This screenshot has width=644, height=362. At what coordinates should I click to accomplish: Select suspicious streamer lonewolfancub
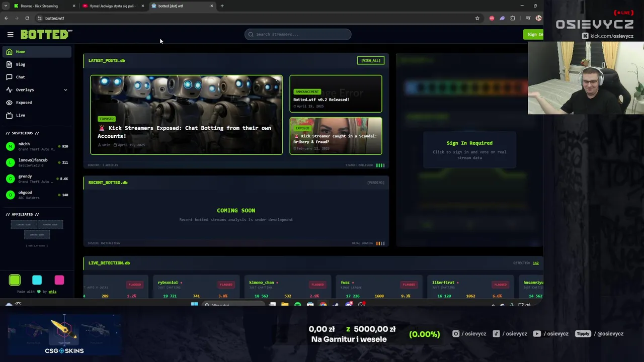click(37, 162)
